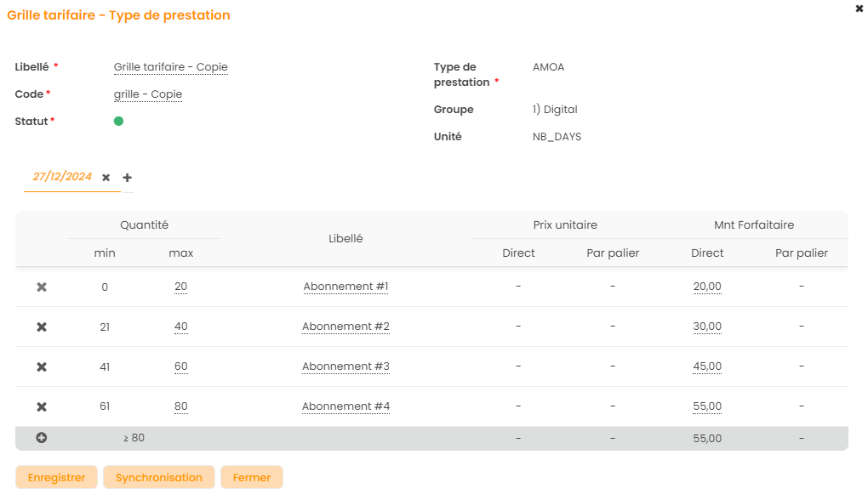The height and width of the screenshot is (500, 868).
Task: Delete the Abonnement #1 row
Action: click(42, 287)
